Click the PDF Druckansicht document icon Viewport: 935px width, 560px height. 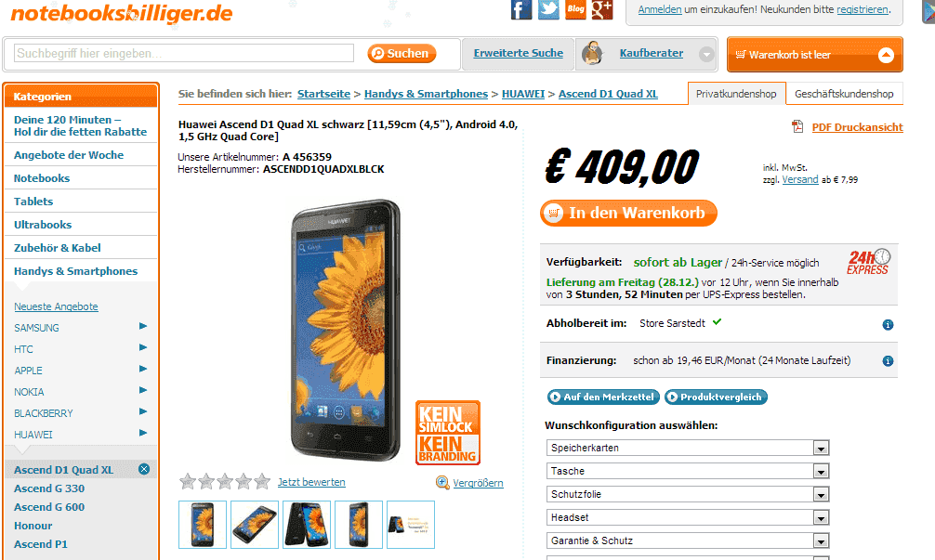coord(797,126)
